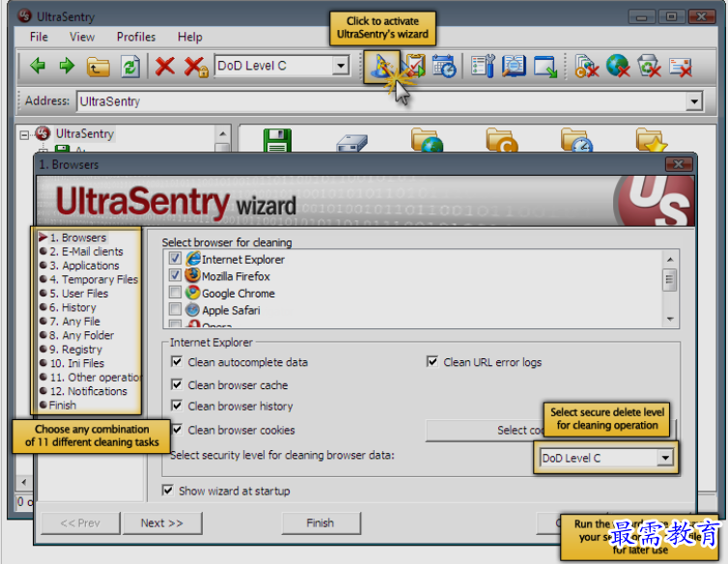Click the red X delete icon
Viewport: 728px width, 564px height.
coord(165,66)
